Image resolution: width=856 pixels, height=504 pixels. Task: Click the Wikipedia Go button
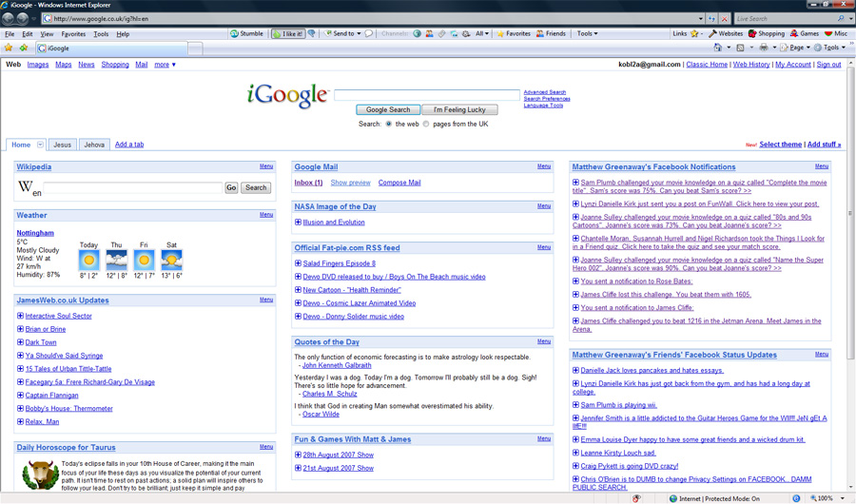(231, 188)
